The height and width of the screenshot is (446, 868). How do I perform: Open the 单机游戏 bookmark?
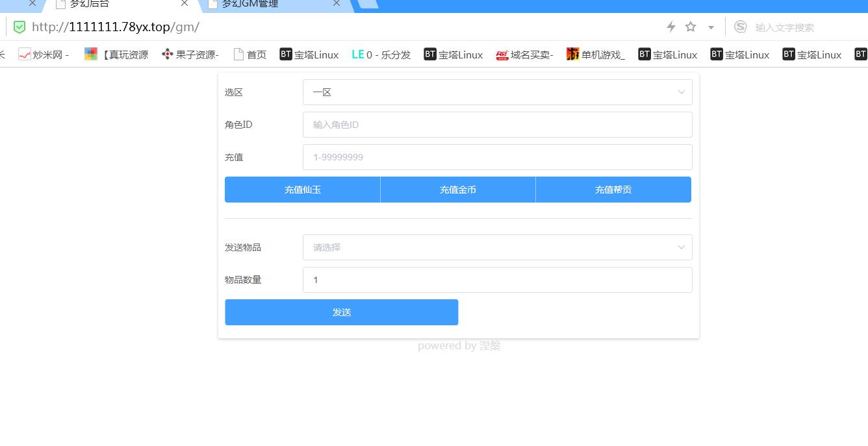coord(596,55)
